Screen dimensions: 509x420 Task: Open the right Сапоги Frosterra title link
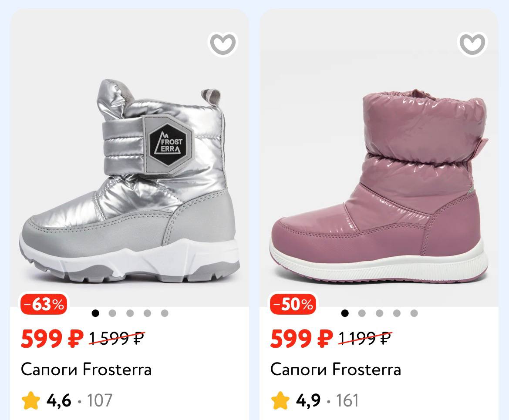pyautogui.click(x=335, y=370)
